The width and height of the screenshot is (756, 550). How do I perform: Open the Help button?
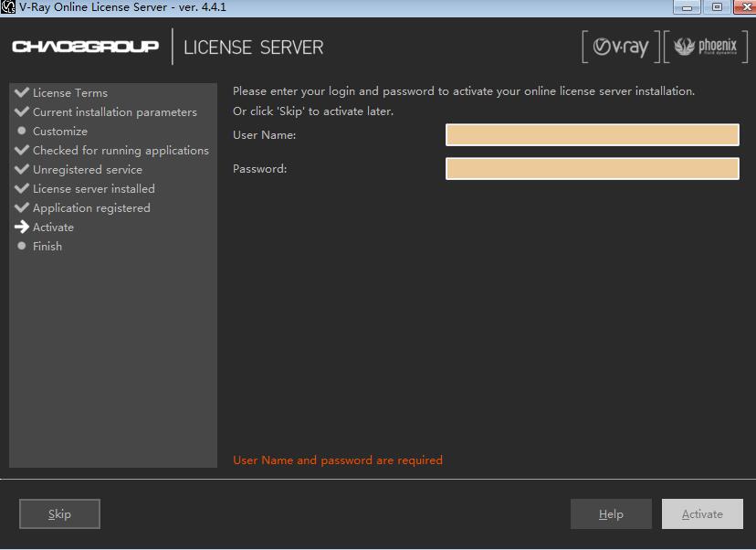tap(611, 513)
